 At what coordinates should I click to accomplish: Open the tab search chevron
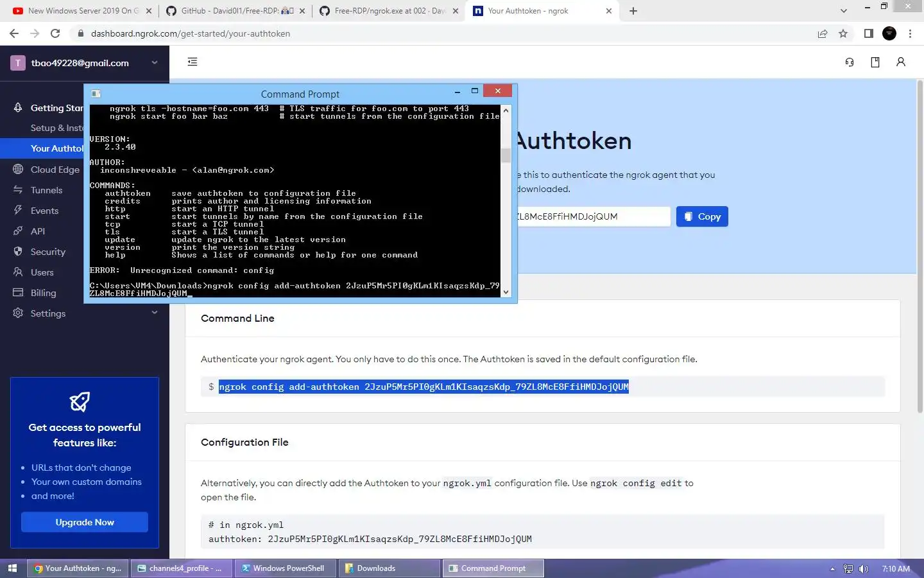point(844,11)
